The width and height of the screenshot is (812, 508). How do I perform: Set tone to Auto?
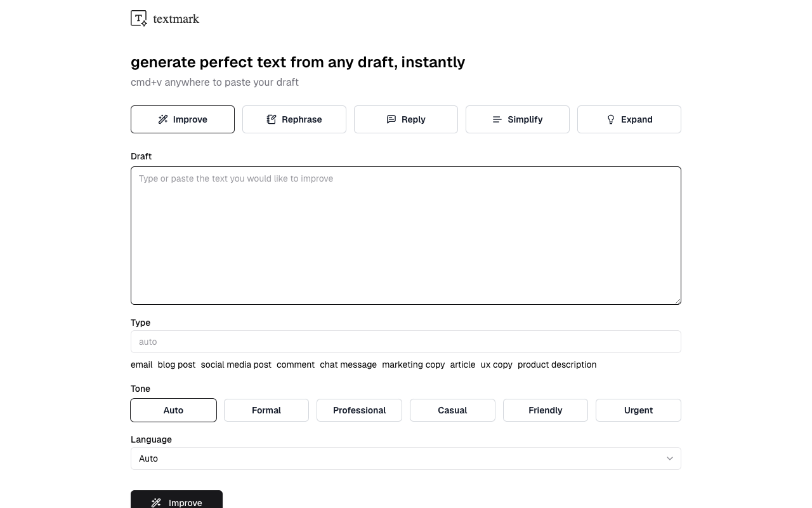tap(173, 410)
